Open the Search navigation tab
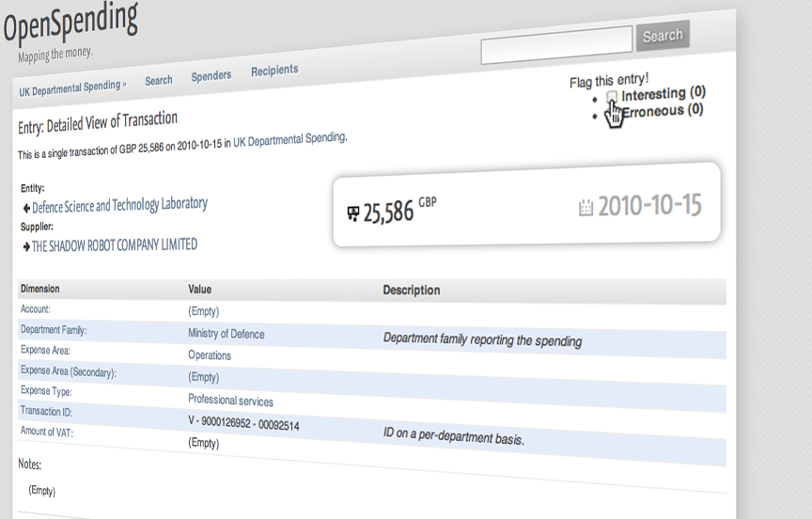The height and width of the screenshot is (519, 812). [159, 80]
